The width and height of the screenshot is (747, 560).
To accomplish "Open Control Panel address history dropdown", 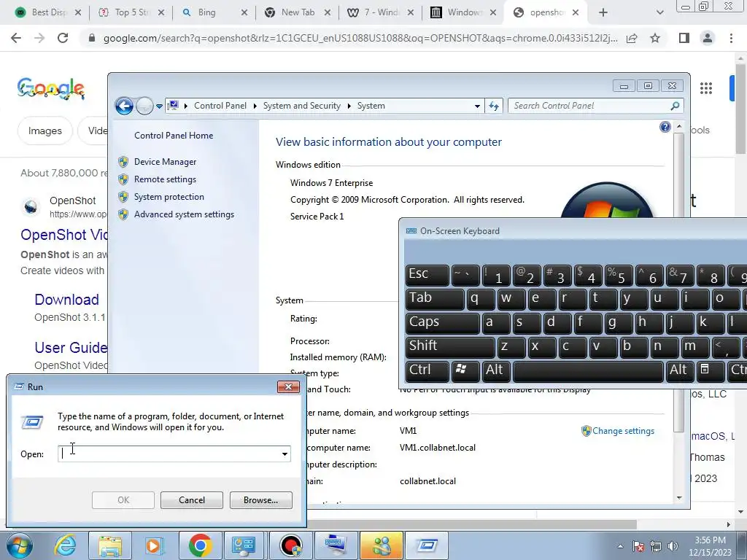I will click(477, 106).
